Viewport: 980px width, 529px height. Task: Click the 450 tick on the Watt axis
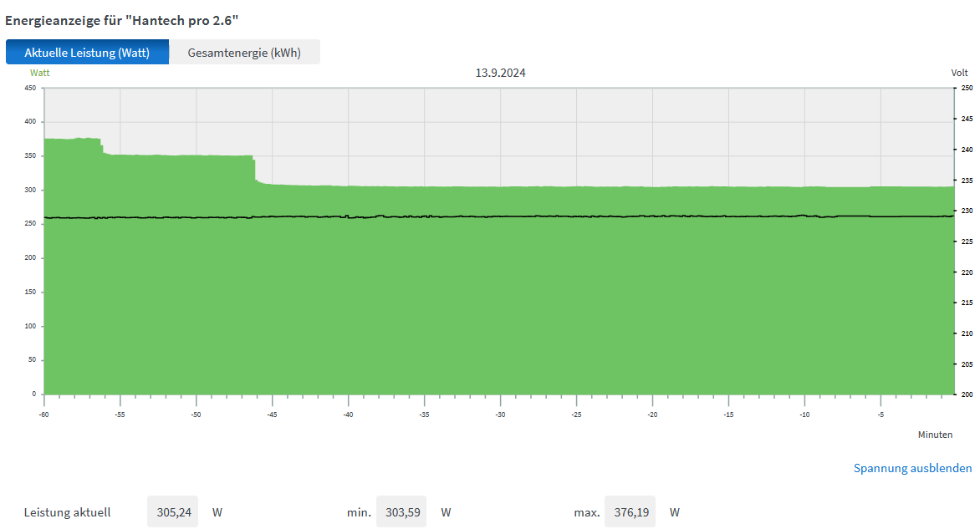pyautogui.click(x=30, y=88)
